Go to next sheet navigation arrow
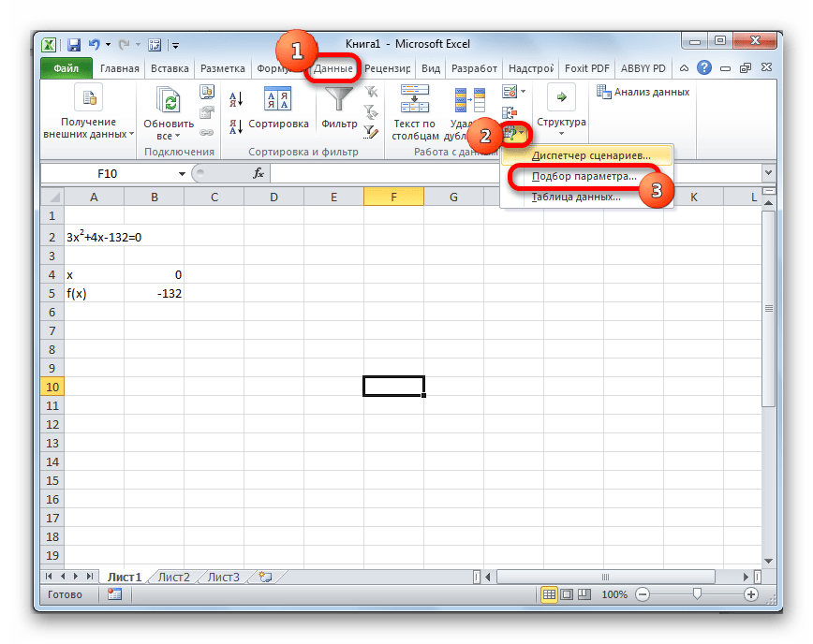The image size is (813, 644). (76, 576)
